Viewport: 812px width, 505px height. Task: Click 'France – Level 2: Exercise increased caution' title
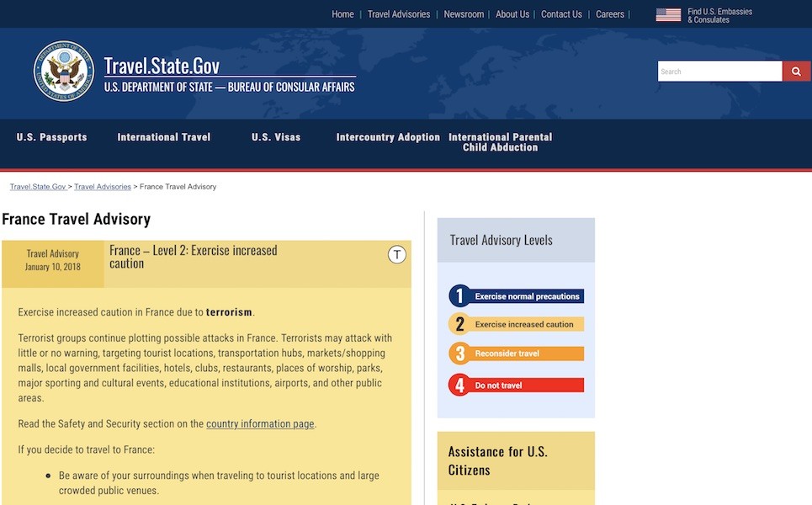click(194, 257)
